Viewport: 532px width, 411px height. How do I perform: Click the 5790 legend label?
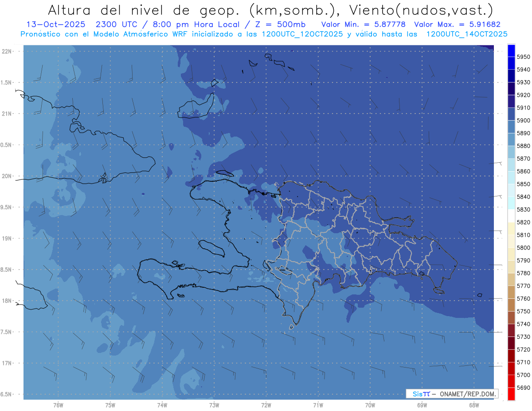(x=523, y=260)
